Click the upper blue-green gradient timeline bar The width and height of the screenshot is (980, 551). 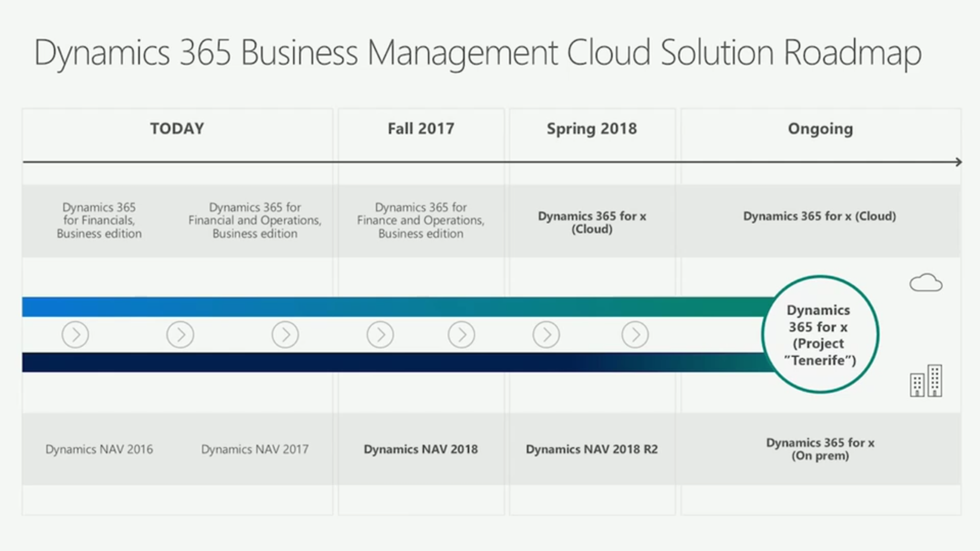pos(398,307)
